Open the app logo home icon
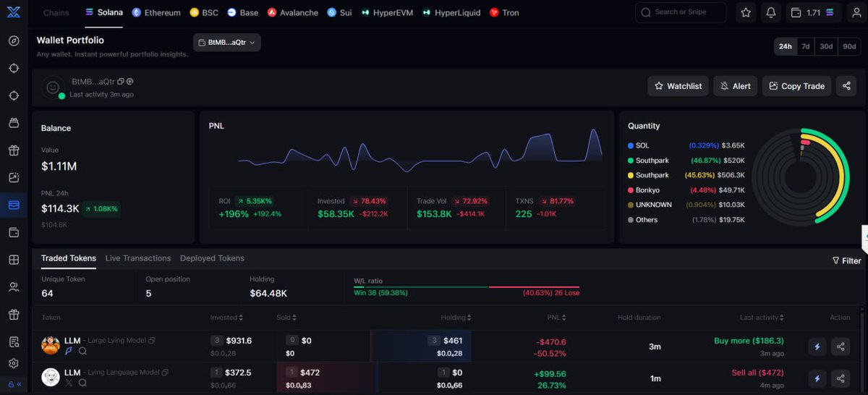 [14, 12]
